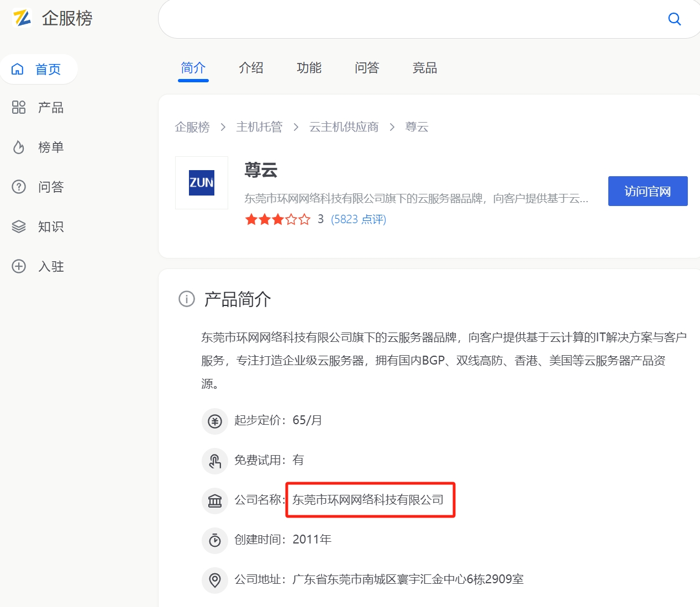Switch to the 简介 tab
Screen dimensions: 700x607
point(193,68)
